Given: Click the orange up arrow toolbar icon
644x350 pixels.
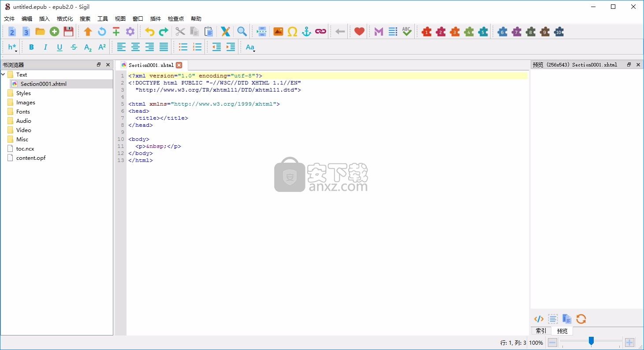Looking at the screenshot, I should pyautogui.click(x=88, y=32).
